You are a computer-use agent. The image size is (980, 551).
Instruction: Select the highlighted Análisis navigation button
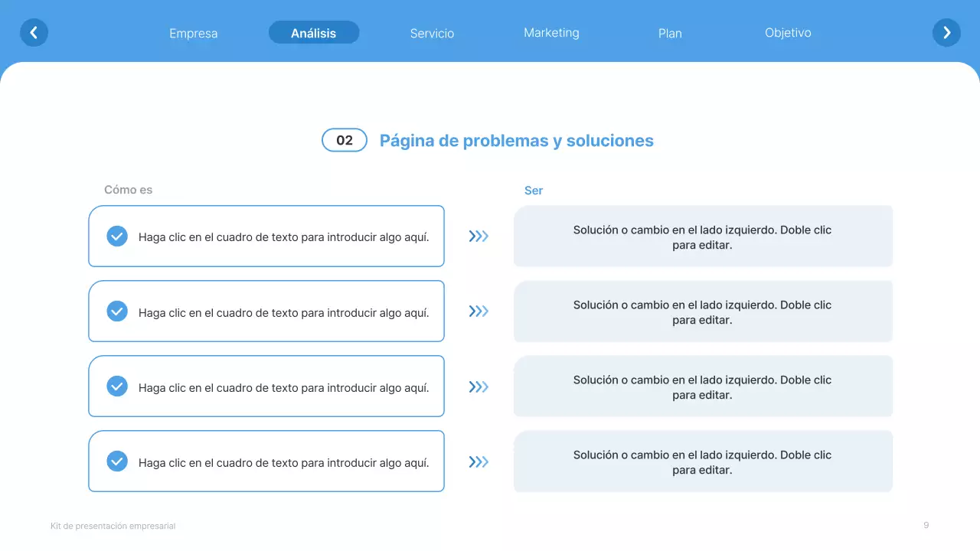tap(313, 32)
